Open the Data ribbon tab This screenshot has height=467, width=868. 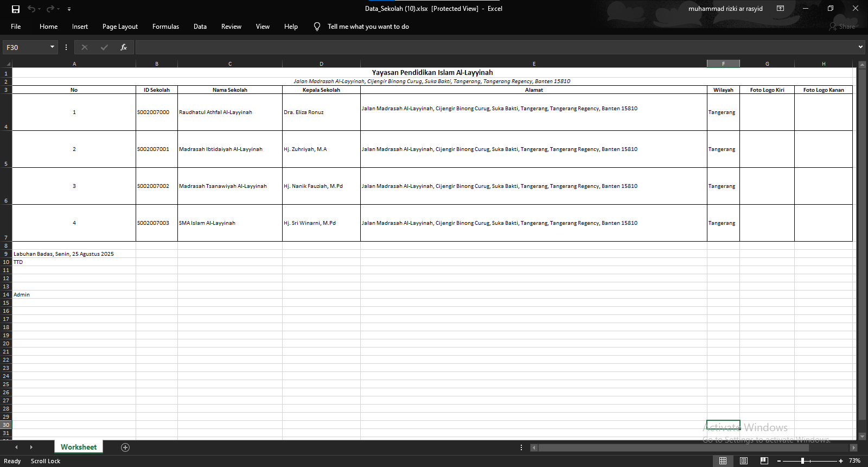(200, 27)
